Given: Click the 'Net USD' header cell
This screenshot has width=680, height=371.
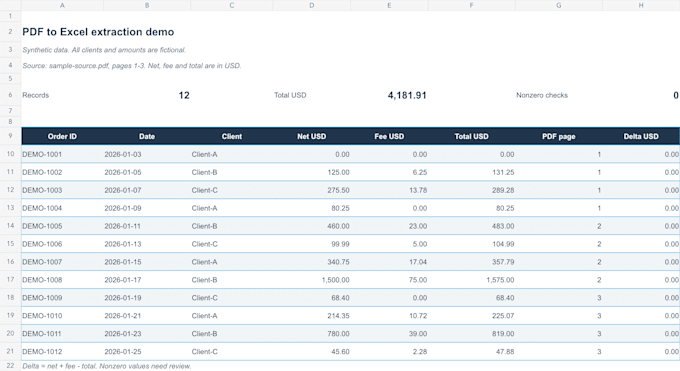Looking at the screenshot, I should tap(311, 136).
